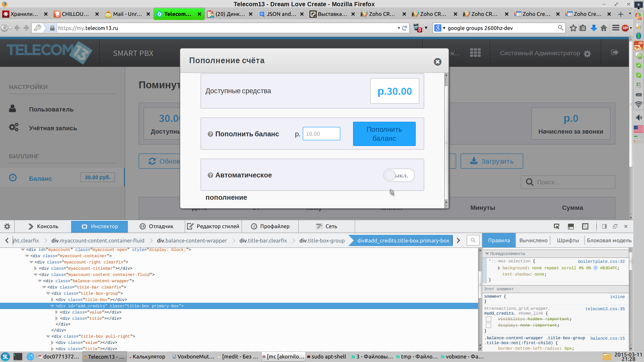Select div.balance-content-wrapper breadcrumb
The image size is (644, 362).
[192, 240]
